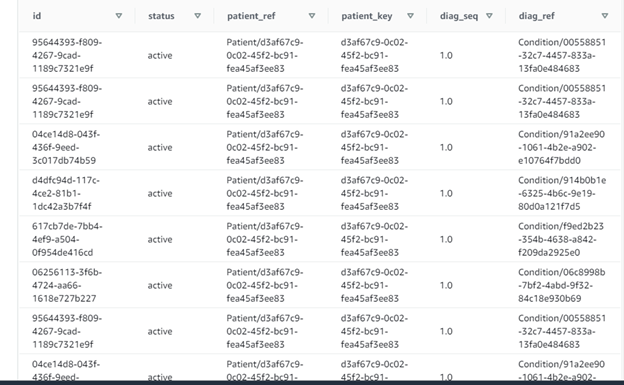Screen dimensions: 624x385
Task: Select id cell d4dfc94d-117c-4ce2-81b1
Action: pyautogui.click(x=66, y=193)
